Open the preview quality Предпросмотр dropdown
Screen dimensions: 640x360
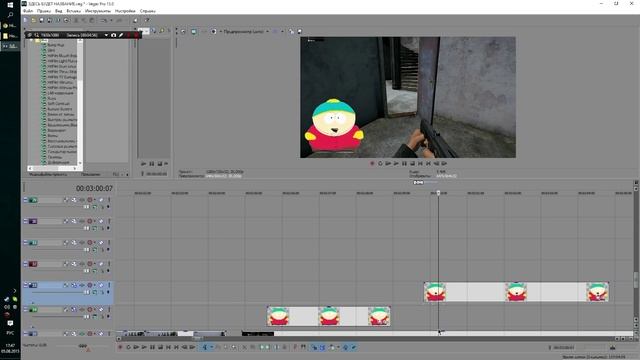(246, 31)
